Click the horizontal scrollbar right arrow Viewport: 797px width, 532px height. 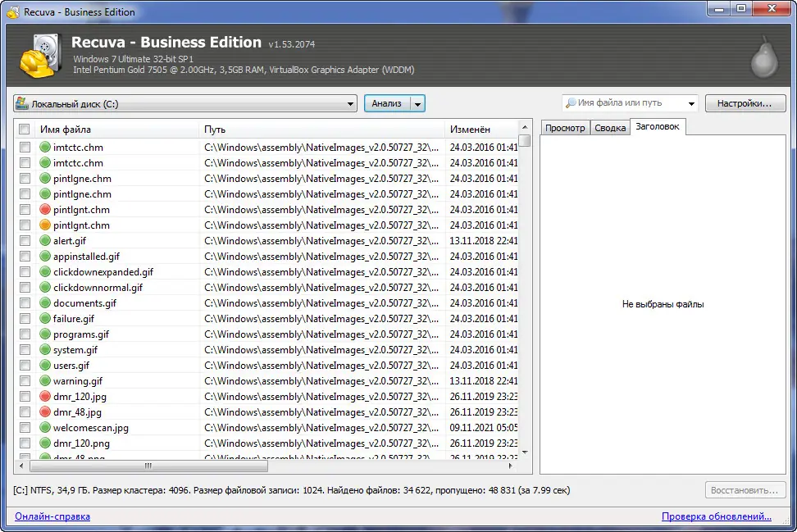click(x=510, y=466)
